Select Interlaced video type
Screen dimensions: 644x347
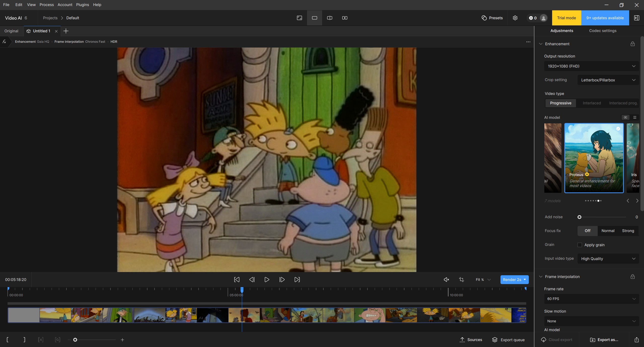point(592,103)
